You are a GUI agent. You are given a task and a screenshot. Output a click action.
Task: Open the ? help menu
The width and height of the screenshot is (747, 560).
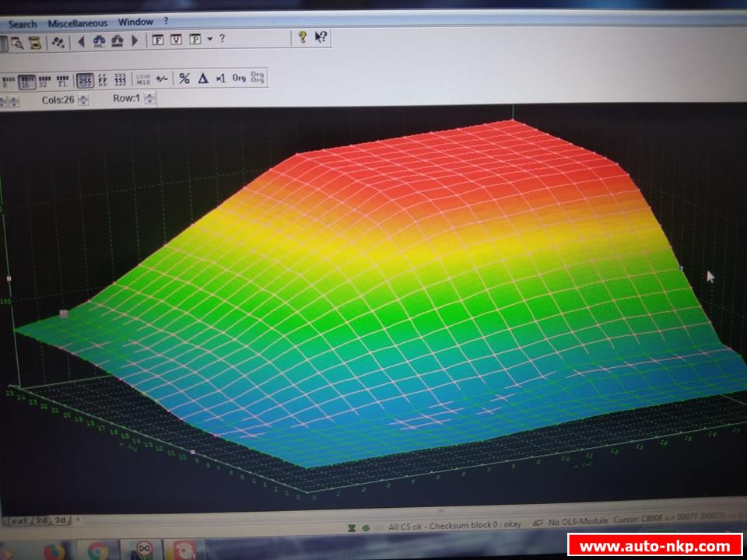click(x=166, y=21)
